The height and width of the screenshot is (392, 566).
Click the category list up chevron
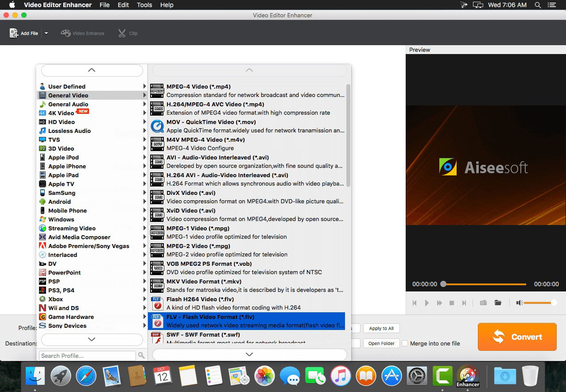pyautogui.click(x=92, y=70)
